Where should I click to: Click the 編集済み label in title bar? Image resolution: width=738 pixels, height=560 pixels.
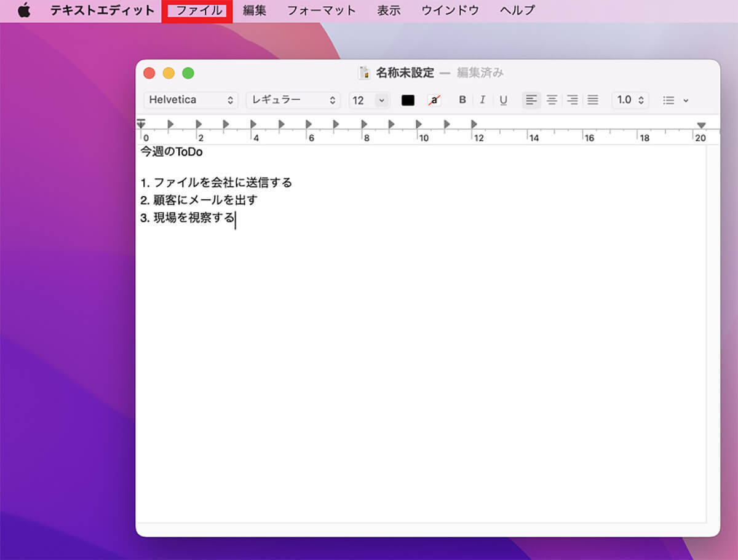point(480,73)
